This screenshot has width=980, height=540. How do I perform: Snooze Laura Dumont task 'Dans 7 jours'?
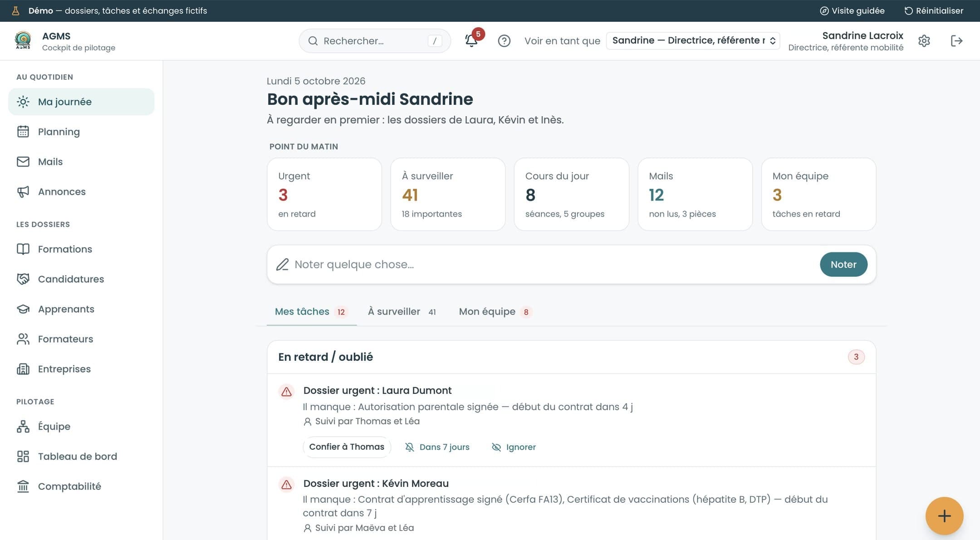(437, 447)
